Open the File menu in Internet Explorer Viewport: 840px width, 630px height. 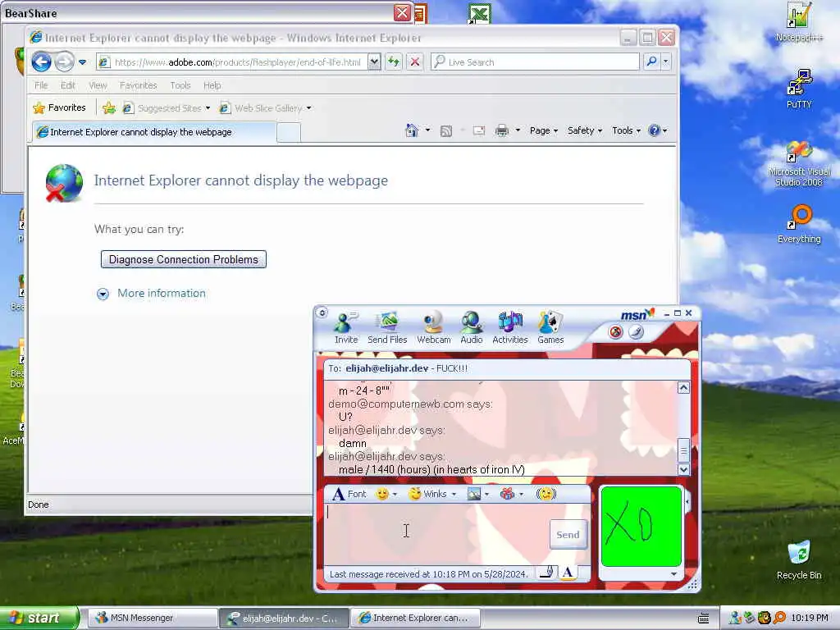[x=41, y=85]
